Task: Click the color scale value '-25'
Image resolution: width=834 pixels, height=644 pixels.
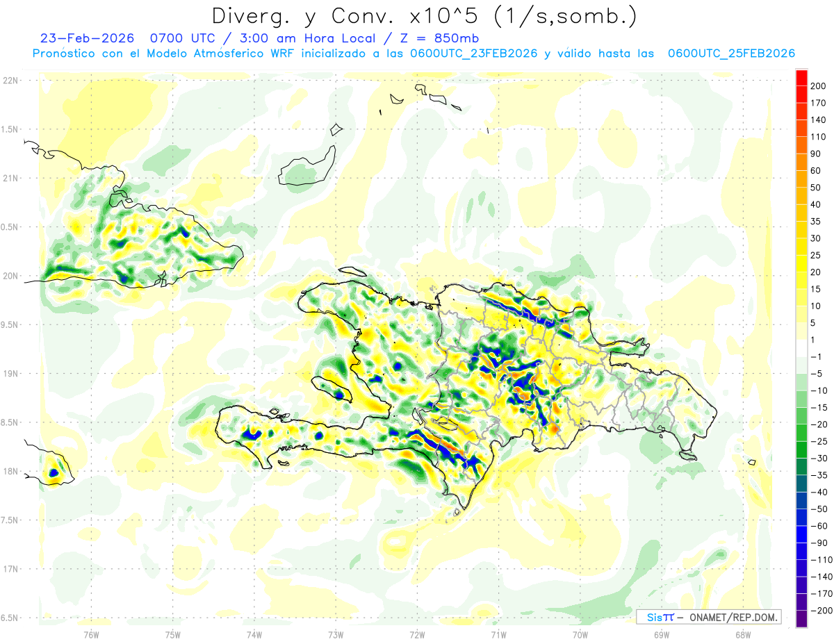Action: tap(818, 441)
